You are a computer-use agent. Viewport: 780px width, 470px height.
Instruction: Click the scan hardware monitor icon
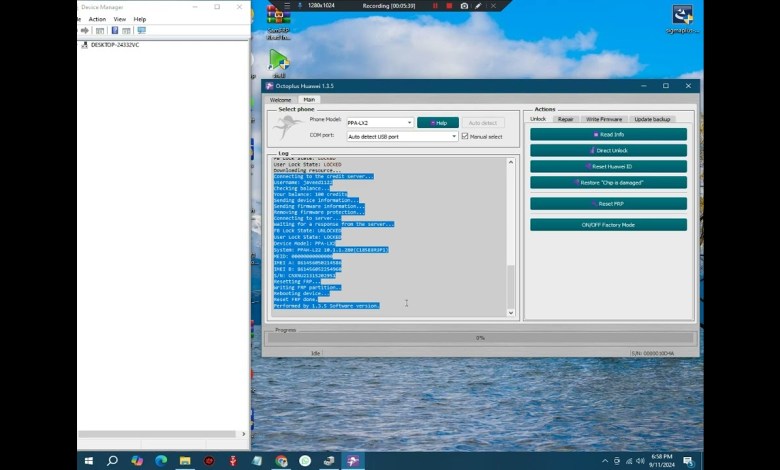click(x=141, y=31)
